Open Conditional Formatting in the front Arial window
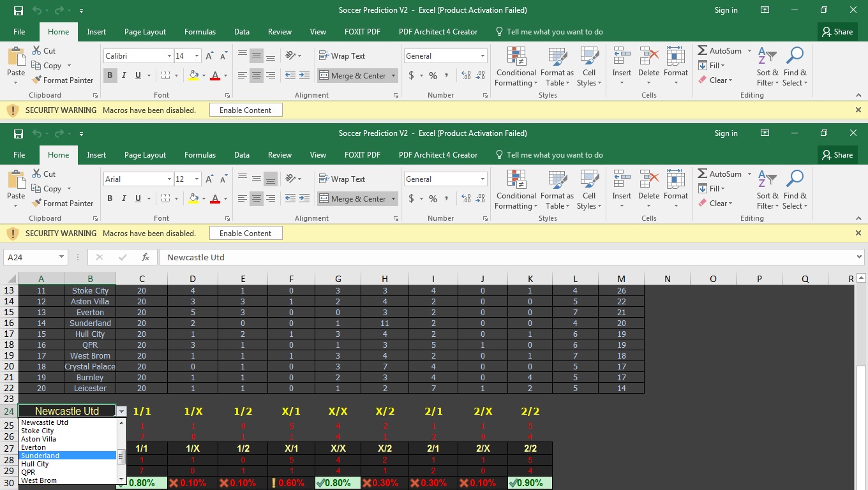Viewport: 868px width, 490px height. (x=516, y=189)
